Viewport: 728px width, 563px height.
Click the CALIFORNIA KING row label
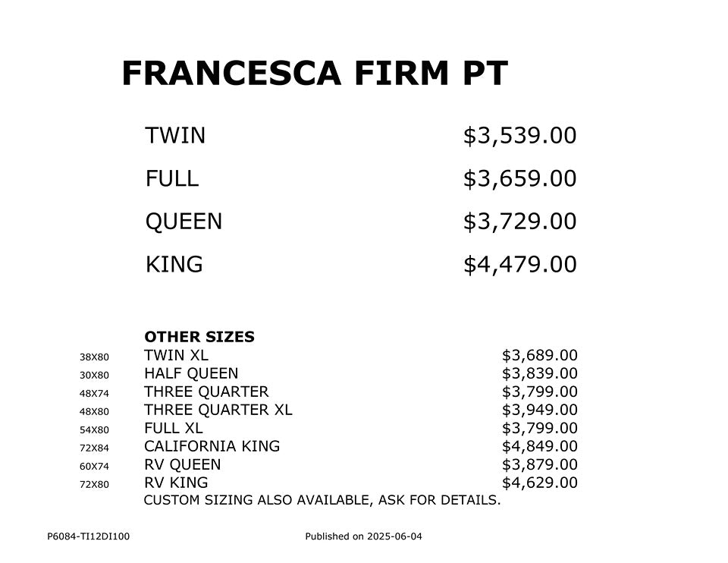point(212,446)
